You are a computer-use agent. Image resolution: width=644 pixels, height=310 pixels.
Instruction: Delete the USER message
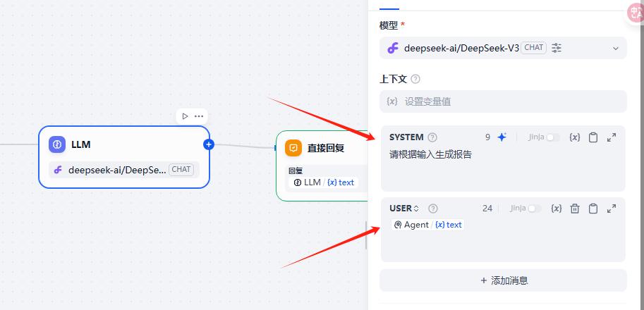[x=575, y=208]
